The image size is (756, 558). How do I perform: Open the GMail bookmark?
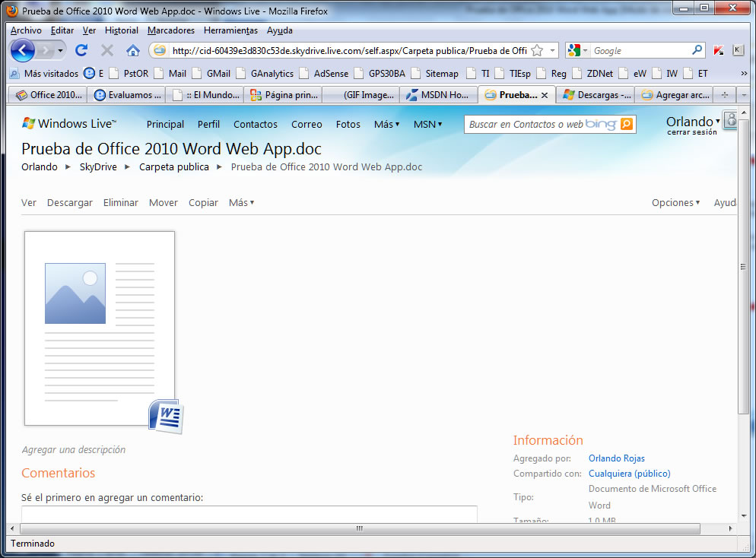coord(211,73)
